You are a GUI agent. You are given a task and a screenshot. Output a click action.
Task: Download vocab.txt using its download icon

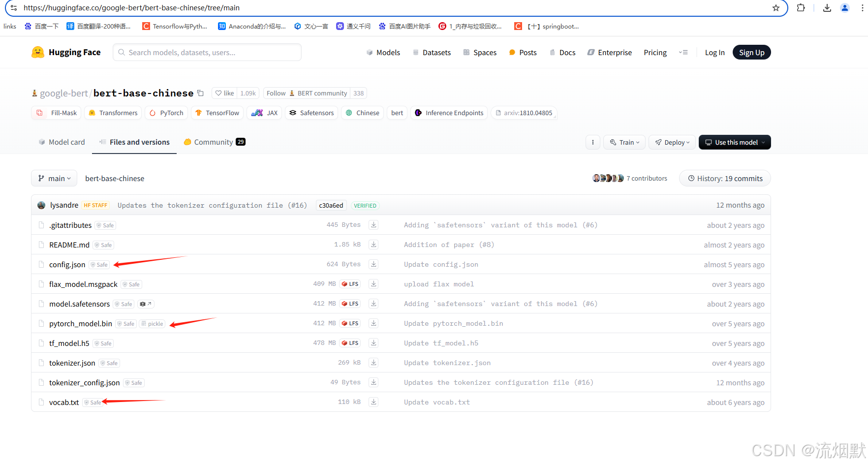point(373,402)
